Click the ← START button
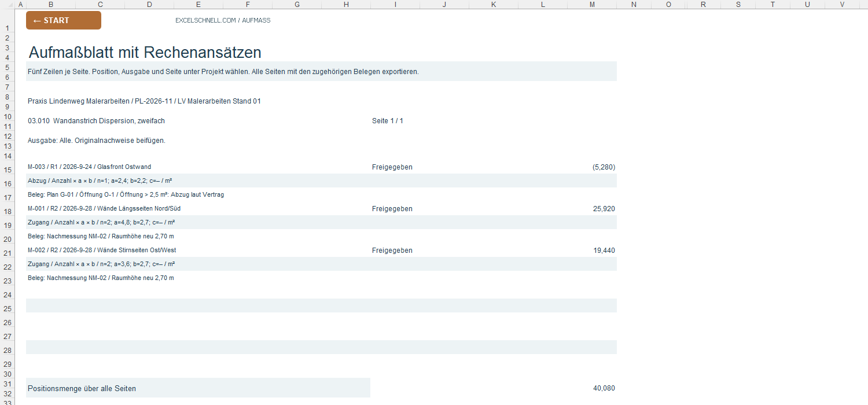Image resolution: width=868 pixels, height=405 pixels. (x=64, y=20)
